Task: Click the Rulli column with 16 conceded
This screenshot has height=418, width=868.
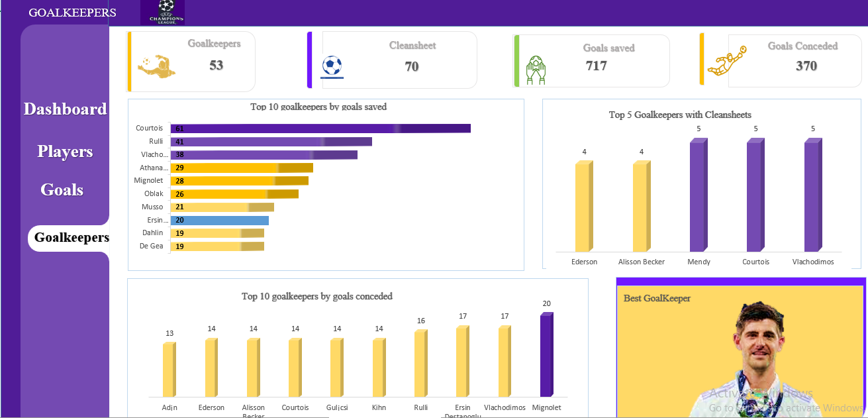Action: point(421,364)
